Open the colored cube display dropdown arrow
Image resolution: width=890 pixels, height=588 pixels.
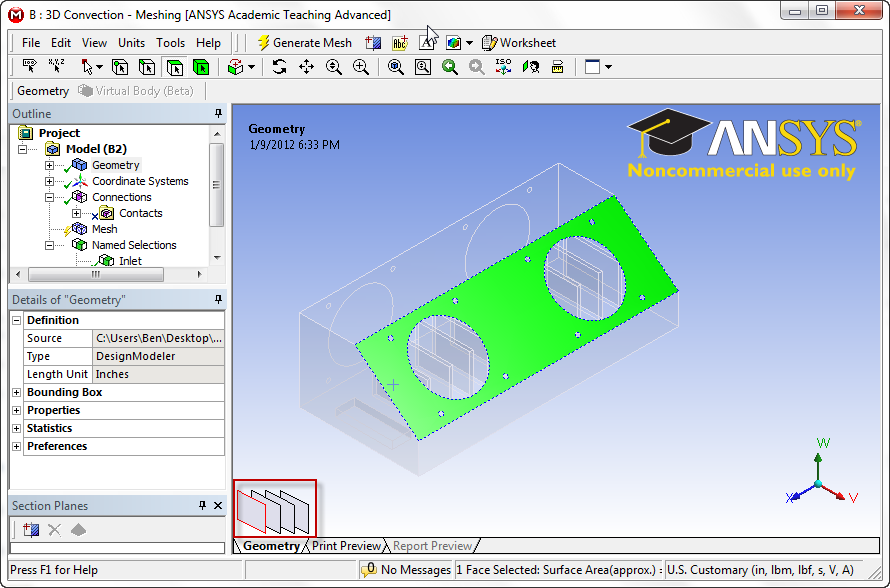click(x=469, y=43)
